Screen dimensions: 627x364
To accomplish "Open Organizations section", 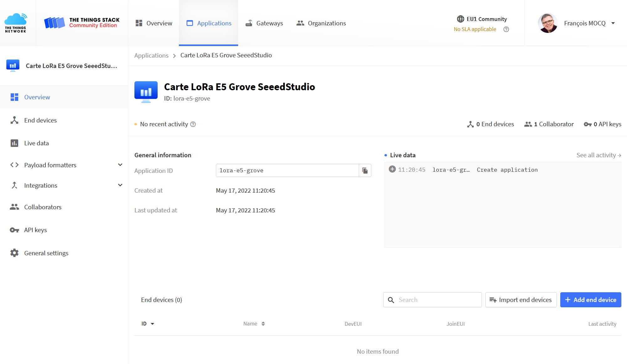I will (321, 23).
